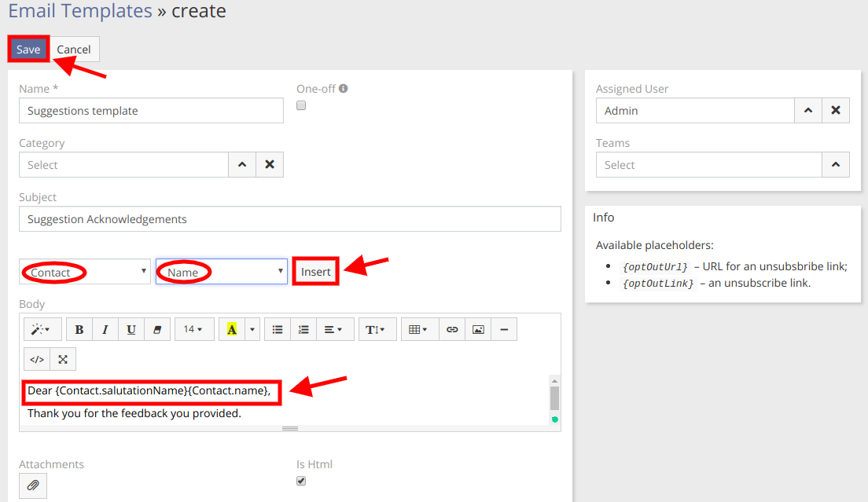The width and height of the screenshot is (868, 502).
Task: Uncheck the Is Html checkbox
Action: tap(301, 481)
